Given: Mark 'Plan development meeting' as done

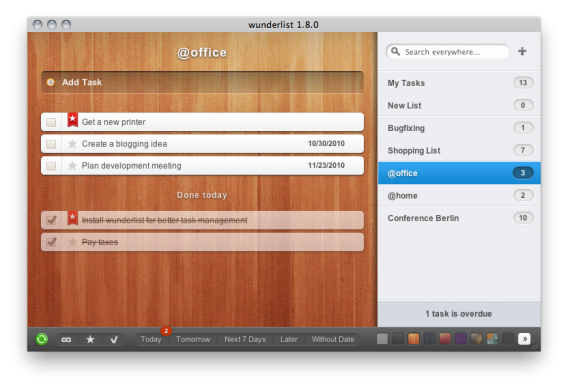Looking at the screenshot, I should [x=51, y=166].
